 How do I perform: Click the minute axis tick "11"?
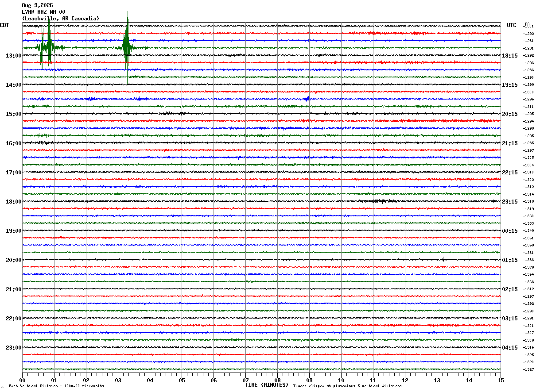point(373,380)
